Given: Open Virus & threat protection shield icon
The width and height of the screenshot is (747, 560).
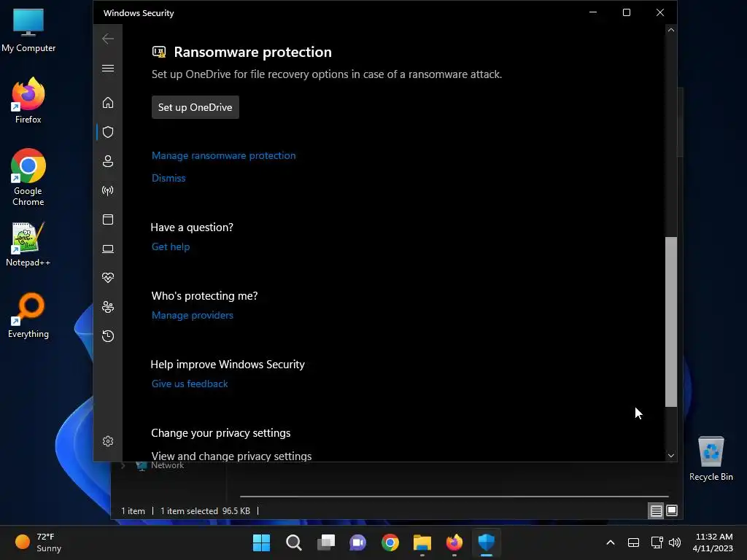Looking at the screenshot, I should pos(108,132).
